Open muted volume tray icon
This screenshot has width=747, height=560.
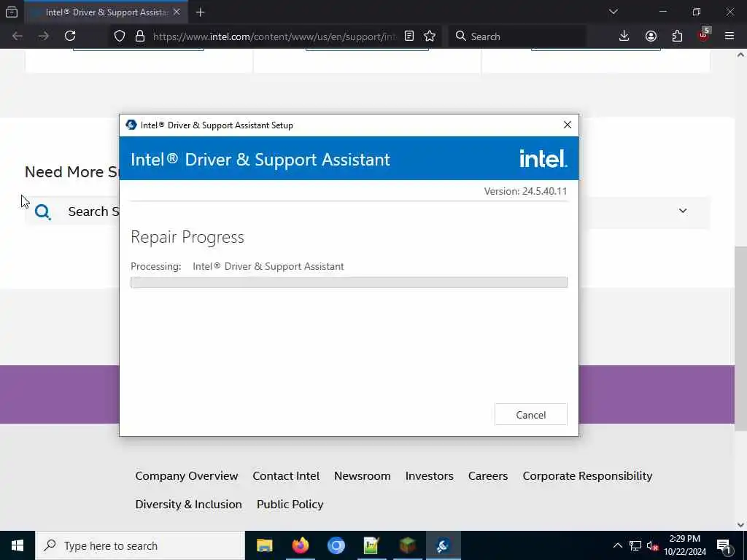[x=653, y=545]
